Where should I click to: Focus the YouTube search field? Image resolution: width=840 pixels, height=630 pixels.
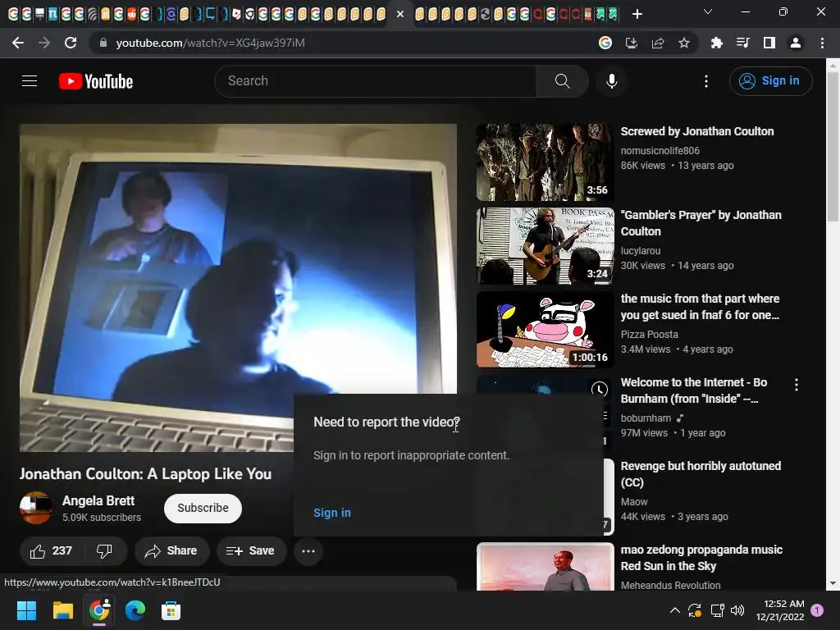pos(375,81)
